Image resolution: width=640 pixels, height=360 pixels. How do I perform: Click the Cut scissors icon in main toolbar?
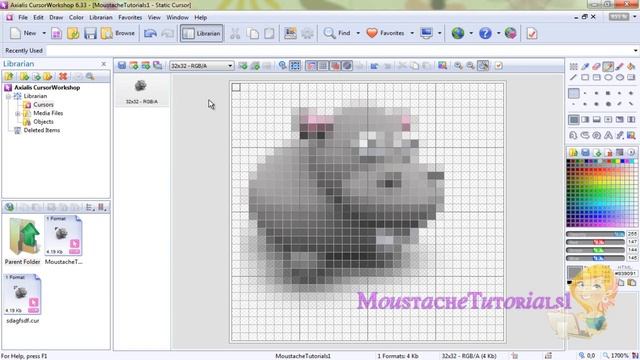[235, 33]
